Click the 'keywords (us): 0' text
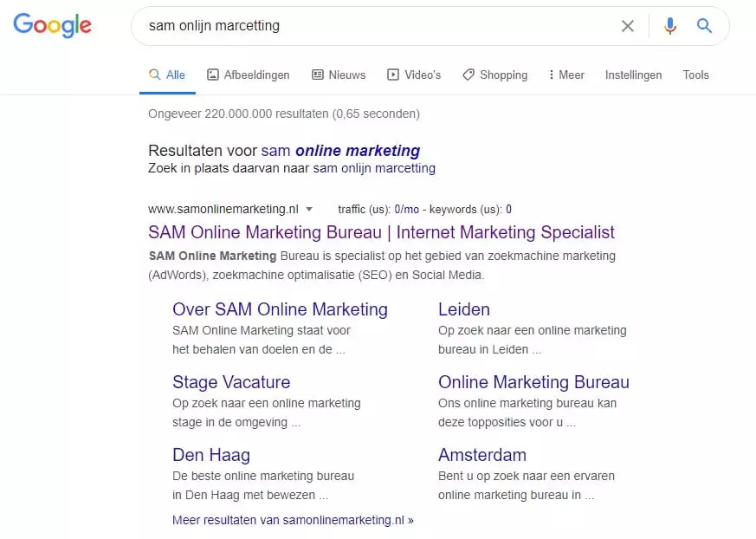The image size is (756, 539). tap(470, 210)
